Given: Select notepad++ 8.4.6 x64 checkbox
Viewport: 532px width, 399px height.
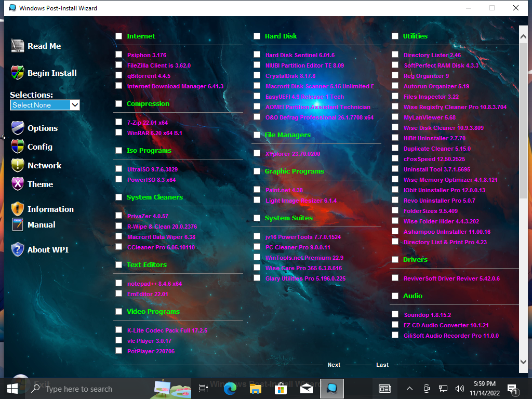Looking at the screenshot, I should tap(118, 283).
